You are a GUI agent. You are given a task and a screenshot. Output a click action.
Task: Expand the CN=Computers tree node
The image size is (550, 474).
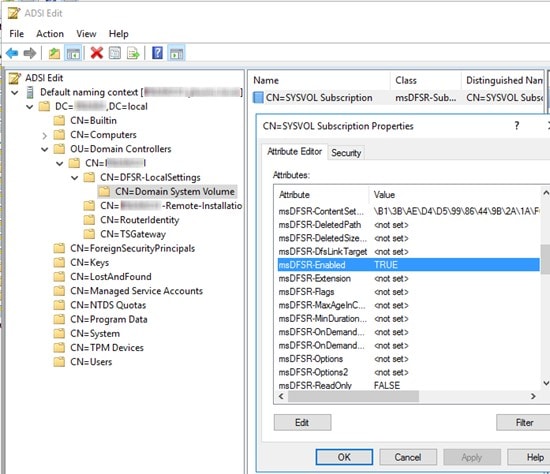coord(45,135)
